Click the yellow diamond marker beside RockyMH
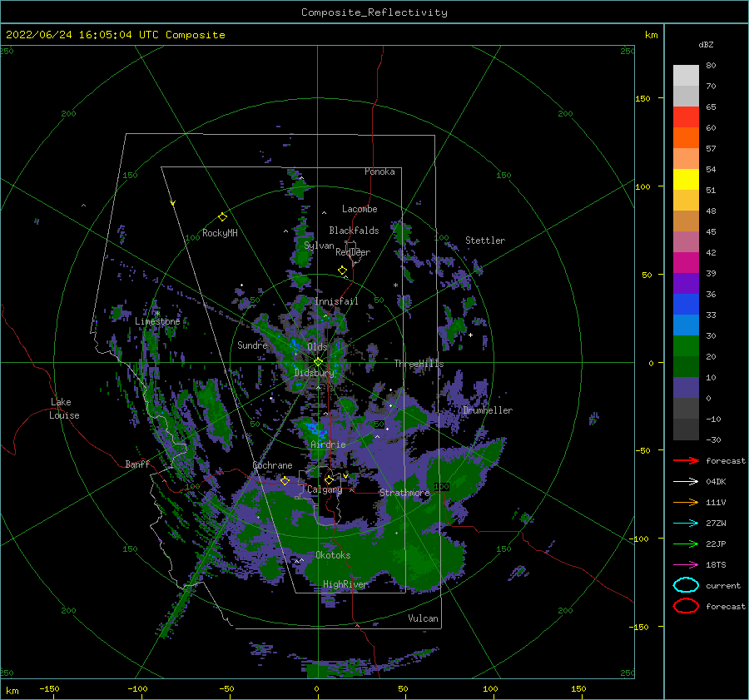The height and width of the screenshot is (700, 749). coord(222,217)
